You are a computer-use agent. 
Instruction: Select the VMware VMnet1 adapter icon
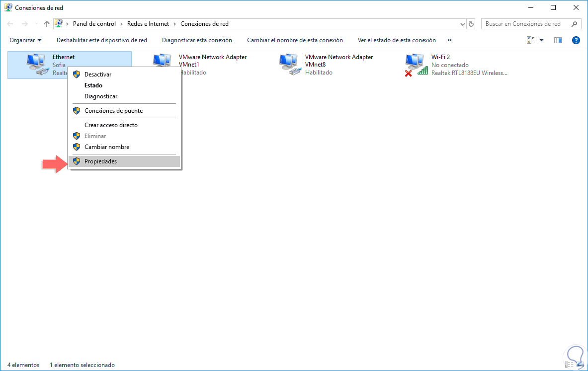click(162, 60)
